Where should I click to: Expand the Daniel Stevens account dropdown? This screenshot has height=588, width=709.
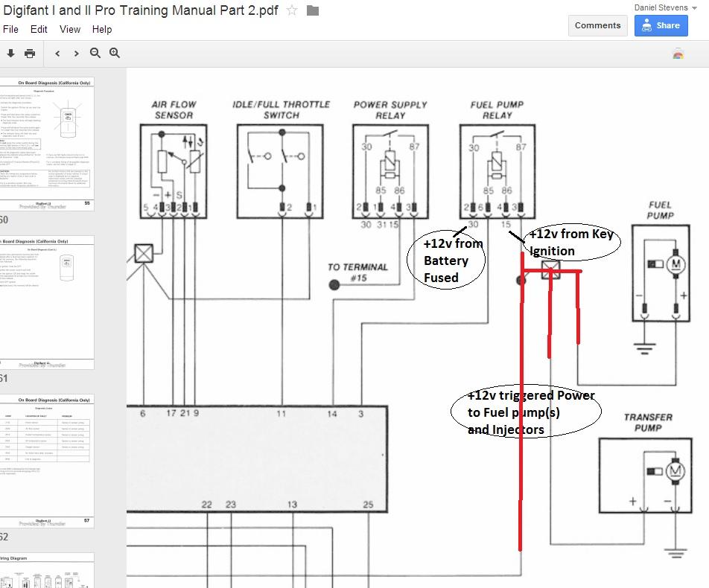point(665,7)
